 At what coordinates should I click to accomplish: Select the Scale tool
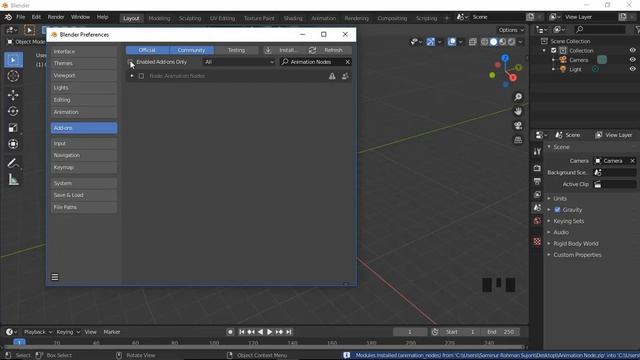(13, 127)
